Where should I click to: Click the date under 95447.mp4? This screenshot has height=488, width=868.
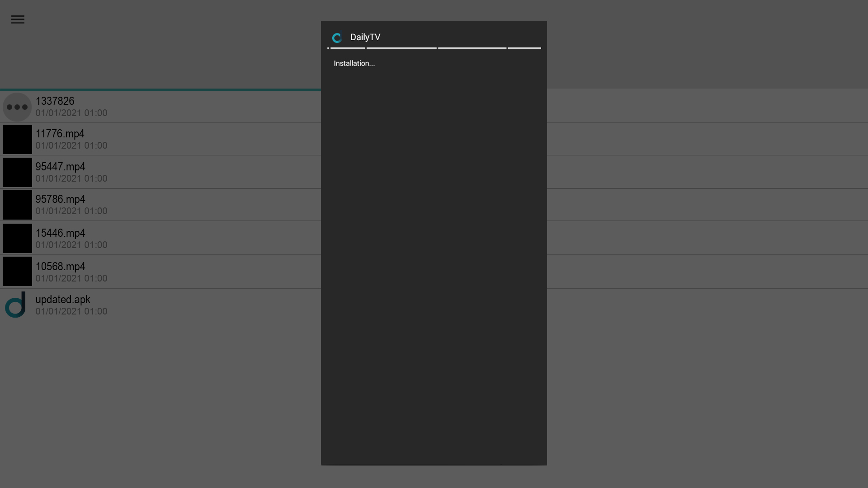(71, 178)
